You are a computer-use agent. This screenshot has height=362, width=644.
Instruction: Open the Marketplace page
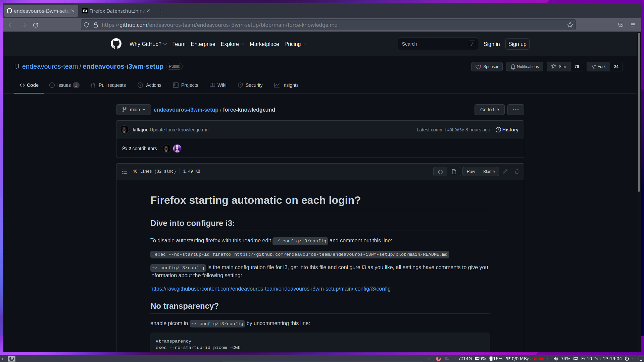coord(264,44)
